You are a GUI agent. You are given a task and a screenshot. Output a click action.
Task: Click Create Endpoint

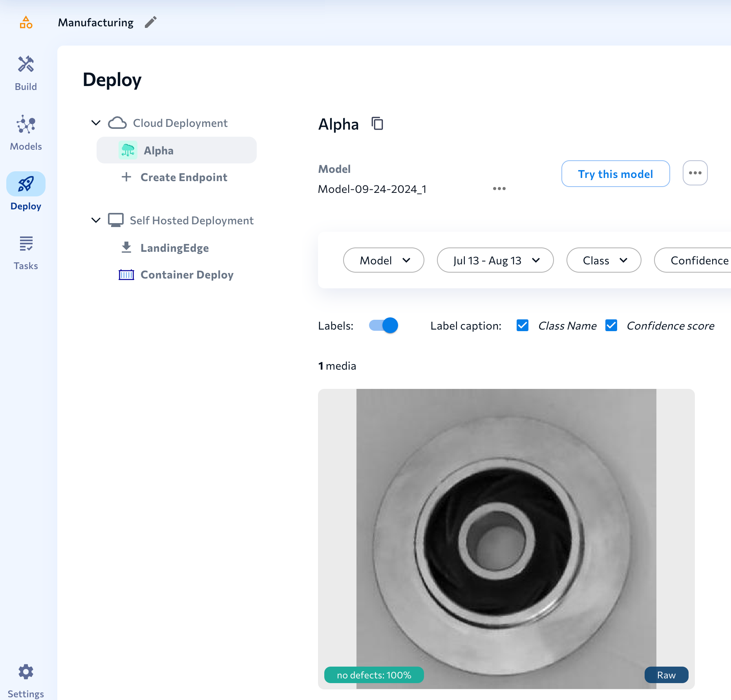tap(183, 177)
